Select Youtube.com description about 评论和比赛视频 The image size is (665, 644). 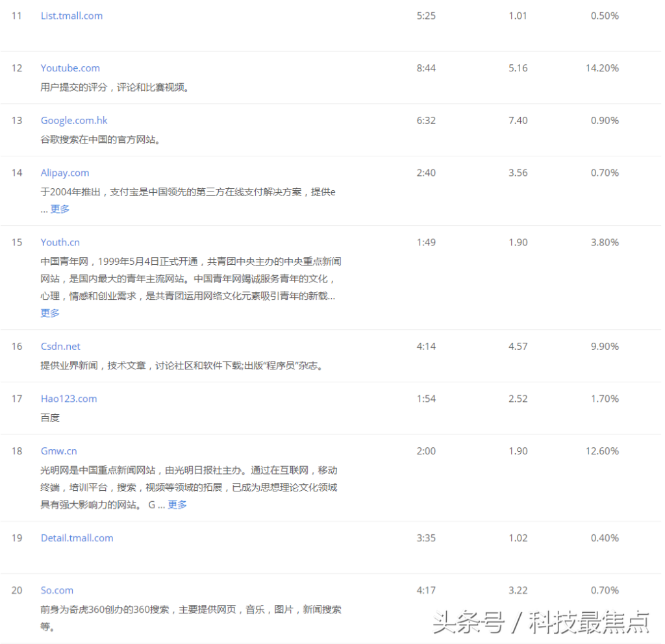[114, 88]
